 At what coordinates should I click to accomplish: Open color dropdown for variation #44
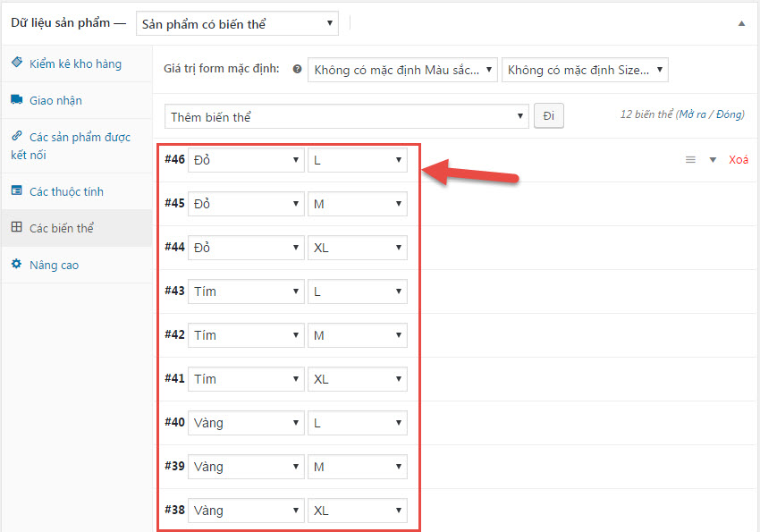246,248
